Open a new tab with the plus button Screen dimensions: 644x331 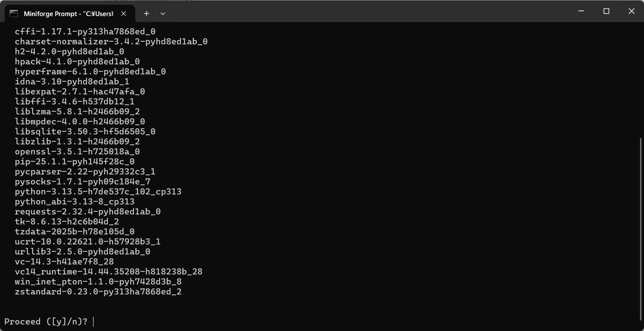point(146,14)
